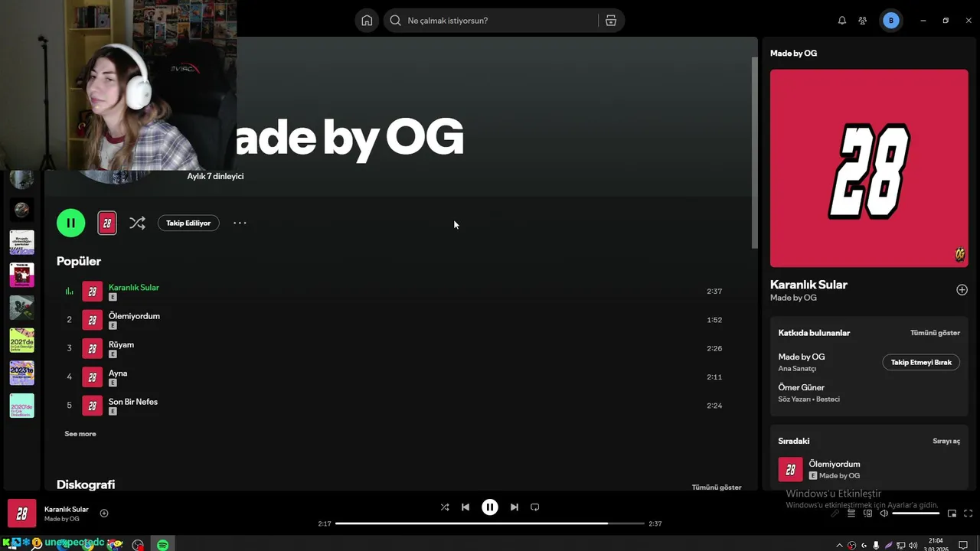Open the queue list icon in player bar
The height and width of the screenshot is (551, 980).
[851, 514]
